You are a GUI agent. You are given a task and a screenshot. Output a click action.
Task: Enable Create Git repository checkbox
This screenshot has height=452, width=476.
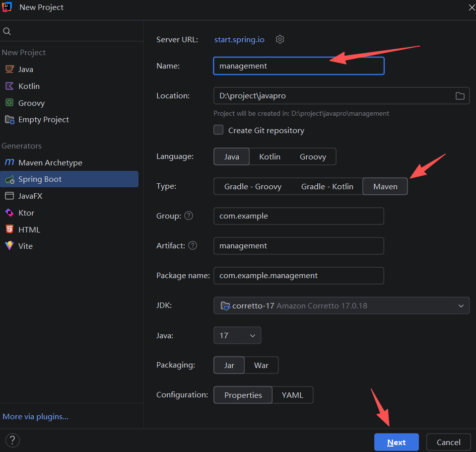(218, 130)
